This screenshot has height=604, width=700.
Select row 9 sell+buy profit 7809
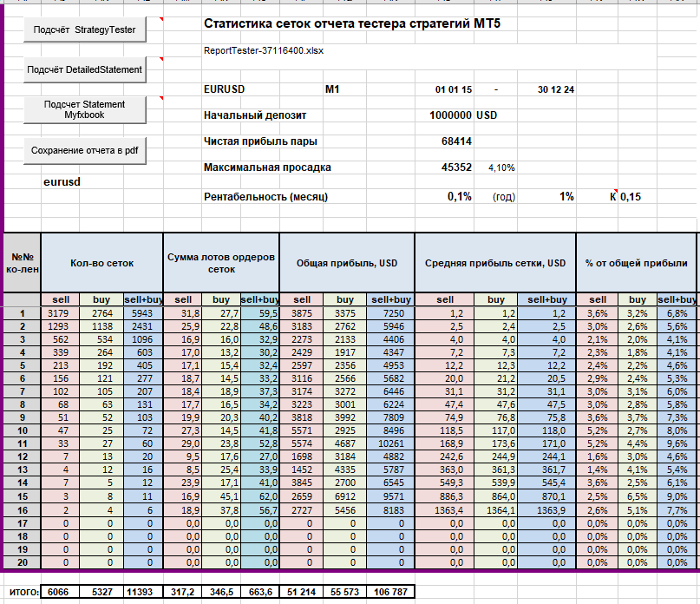click(x=390, y=417)
